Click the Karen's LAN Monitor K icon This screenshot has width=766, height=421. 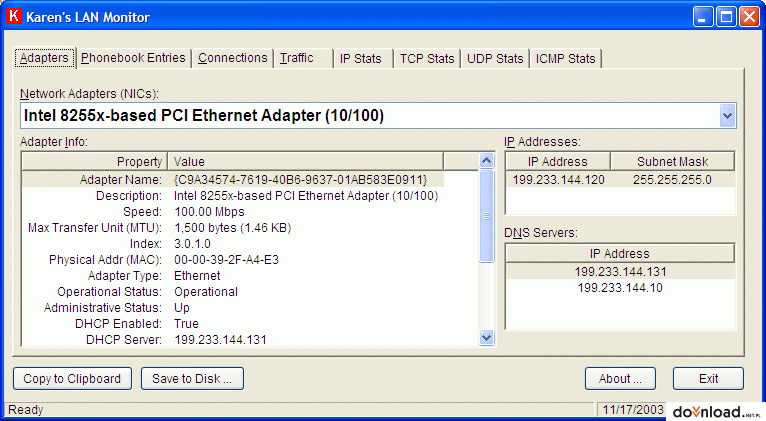click(x=14, y=16)
